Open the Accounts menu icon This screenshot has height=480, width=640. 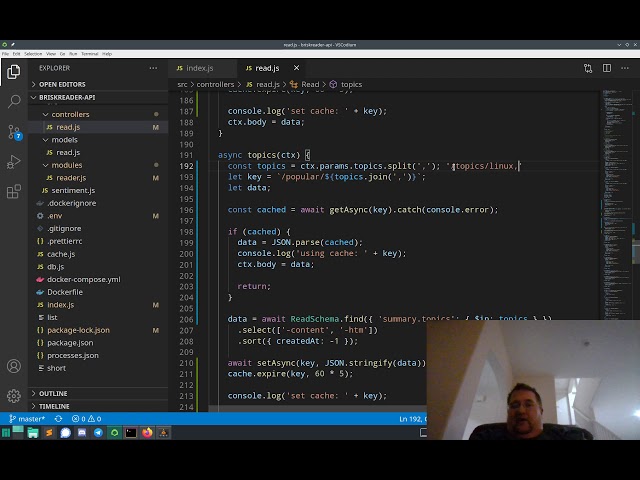tap(13, 366)
